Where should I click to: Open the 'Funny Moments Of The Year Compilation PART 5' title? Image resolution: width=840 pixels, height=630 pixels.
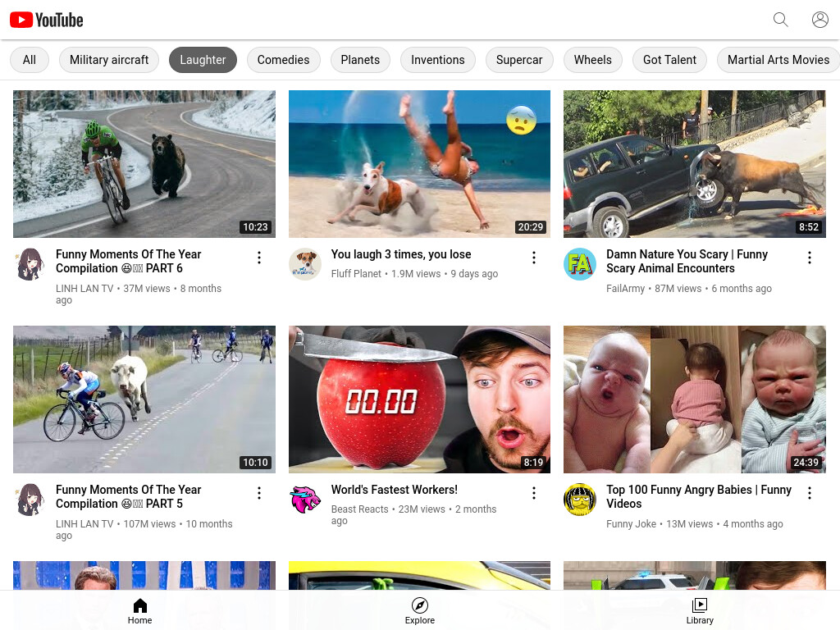[x=128, y=496]
